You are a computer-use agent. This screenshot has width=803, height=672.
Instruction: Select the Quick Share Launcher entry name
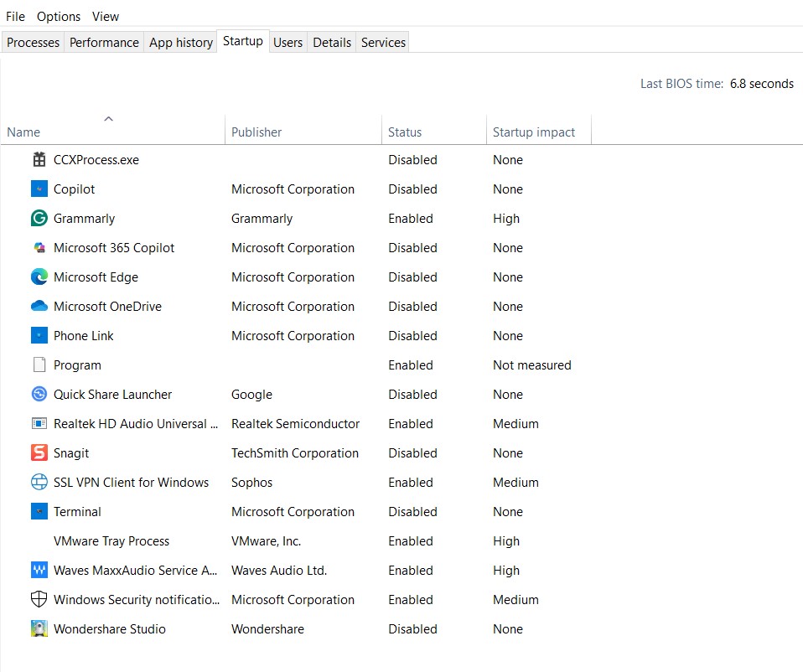[112, 395]
